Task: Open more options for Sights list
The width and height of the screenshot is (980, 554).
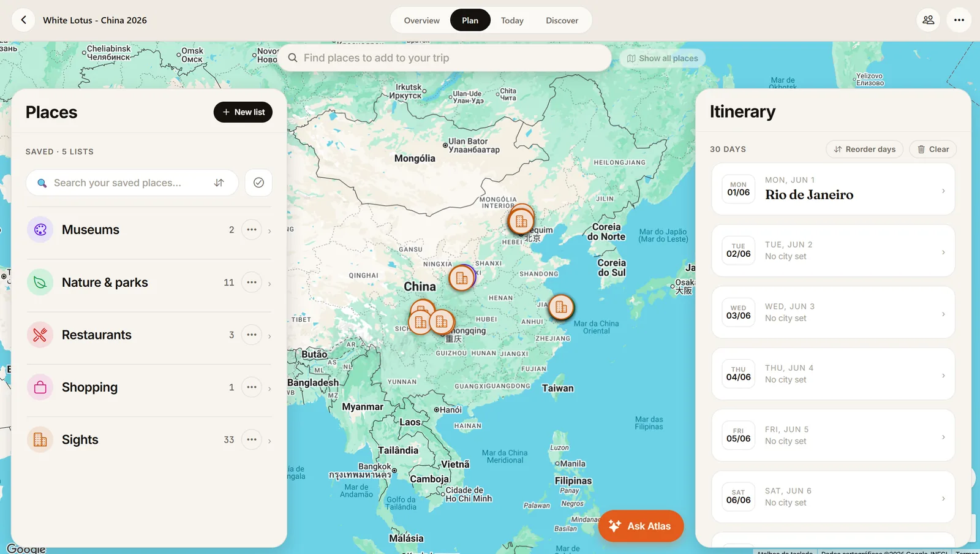Action: coord(252,439)
